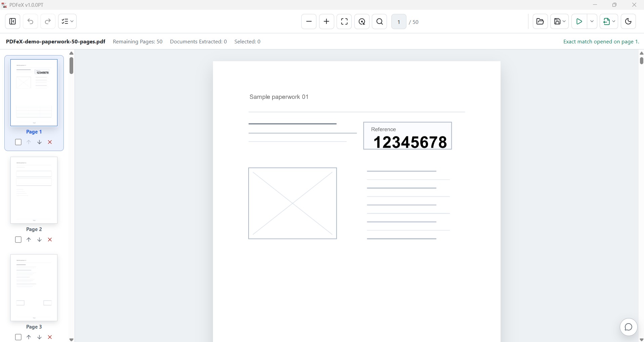Move Page 3 up
644x342 pixels.
[x=29, y=337]
